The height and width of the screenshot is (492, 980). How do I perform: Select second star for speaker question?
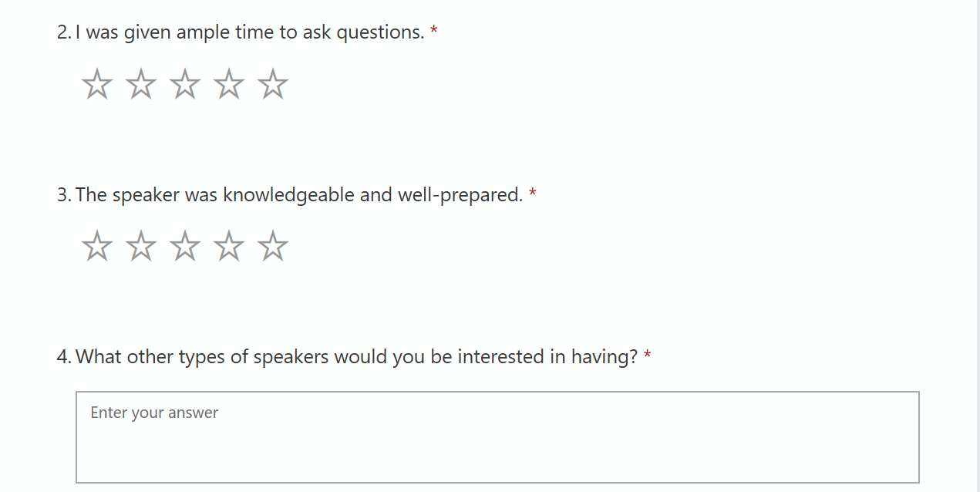coord(141,247)
